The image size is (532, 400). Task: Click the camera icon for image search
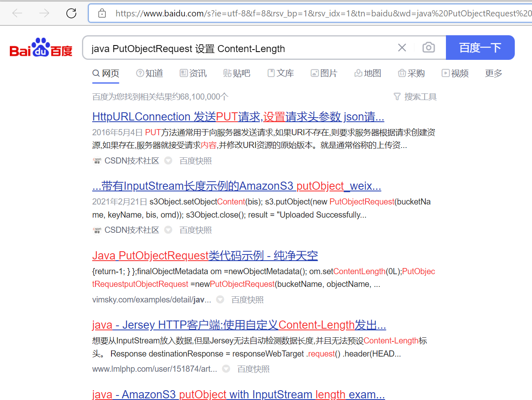point(428,48)
